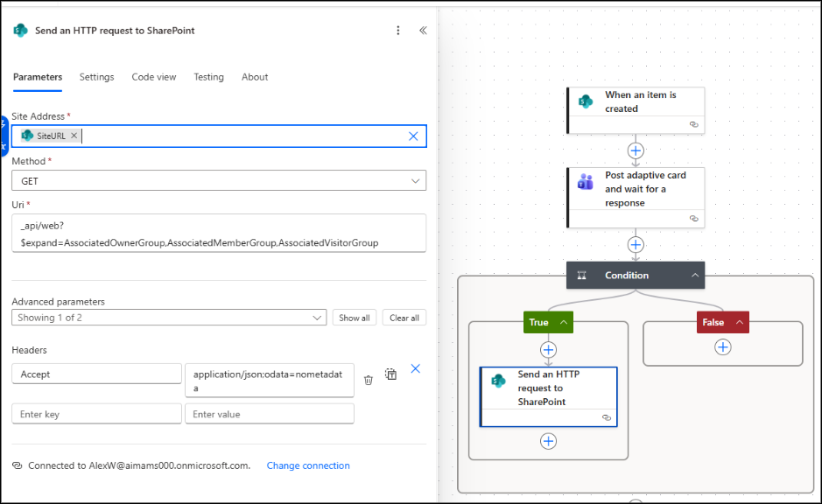Click the Enter key header field

pos(96,414)
